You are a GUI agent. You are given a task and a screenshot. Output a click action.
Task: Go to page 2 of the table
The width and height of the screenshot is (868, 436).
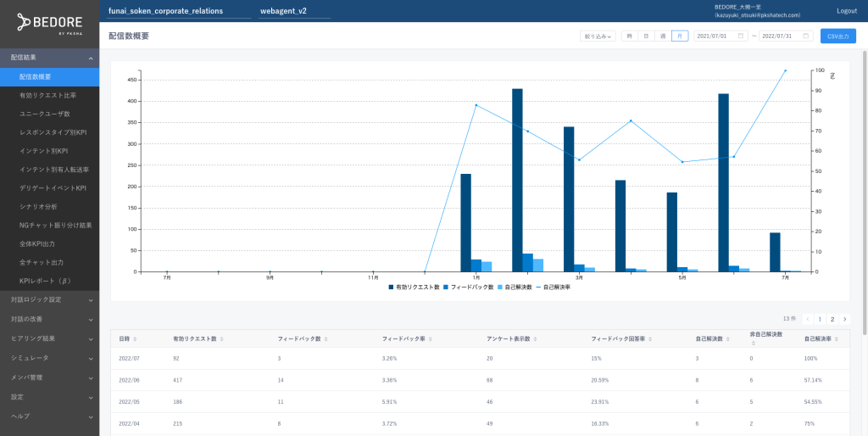pos(832,319)
